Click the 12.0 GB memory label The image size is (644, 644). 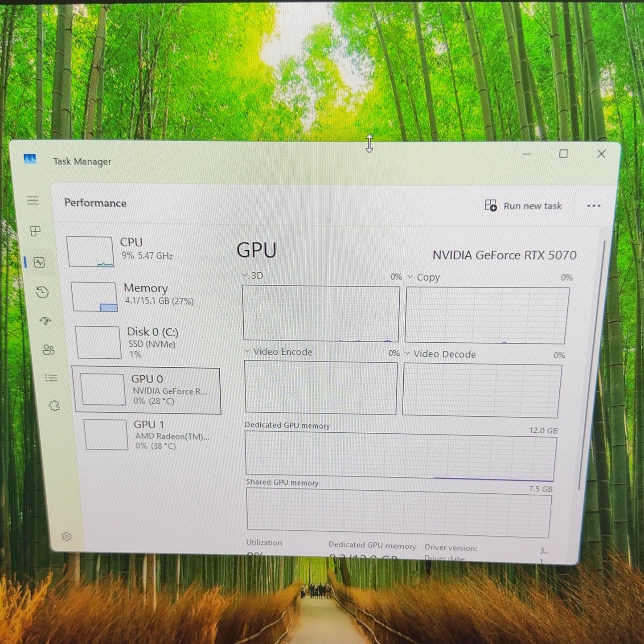pos(543,431)
